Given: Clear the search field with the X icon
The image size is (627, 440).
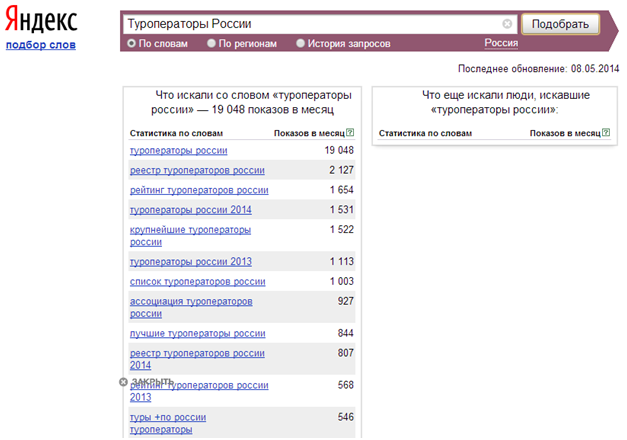Looking at the screenshot, I should tap(507, 24).
